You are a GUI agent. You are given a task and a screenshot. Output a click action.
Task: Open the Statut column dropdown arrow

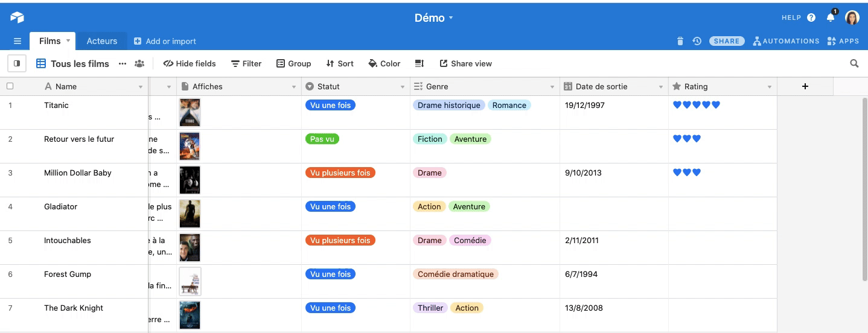(x=403, y=87)
